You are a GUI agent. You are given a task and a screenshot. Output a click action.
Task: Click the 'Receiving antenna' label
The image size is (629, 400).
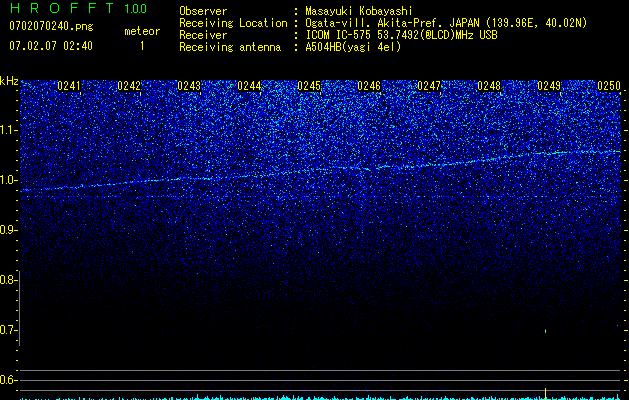tap(230, 47)
